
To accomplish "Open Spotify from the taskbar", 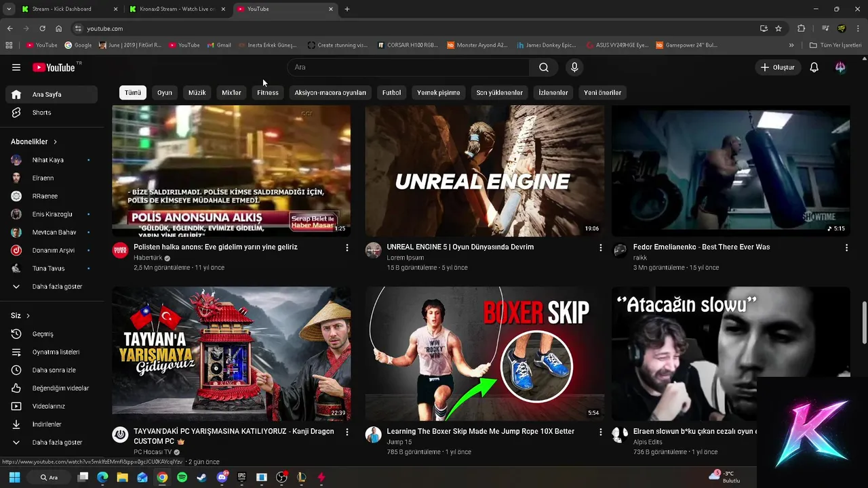I will (182, 477).
